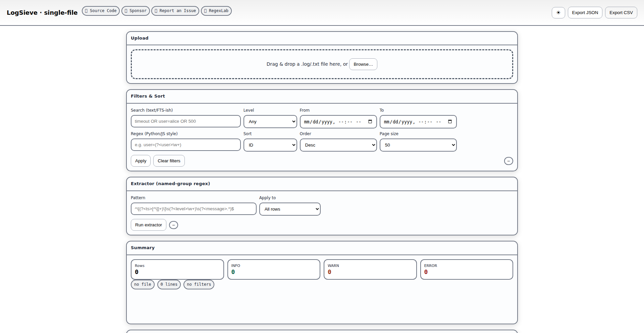Click the Clear filters button

click(x=169, y=161)
